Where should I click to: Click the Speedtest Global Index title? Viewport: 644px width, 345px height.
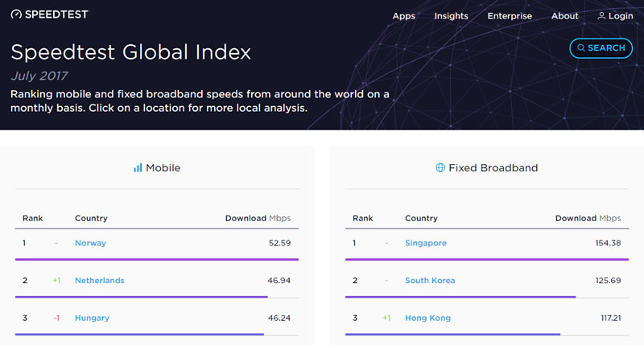coord(130,52)
